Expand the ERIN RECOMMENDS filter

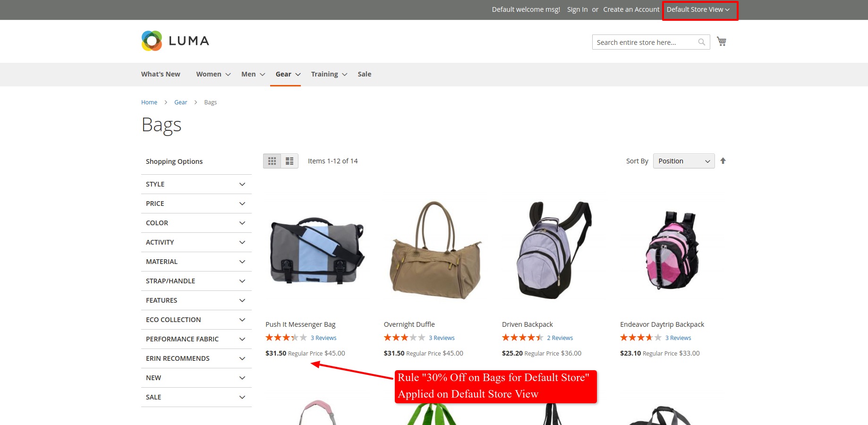click(x=196, y=358)
